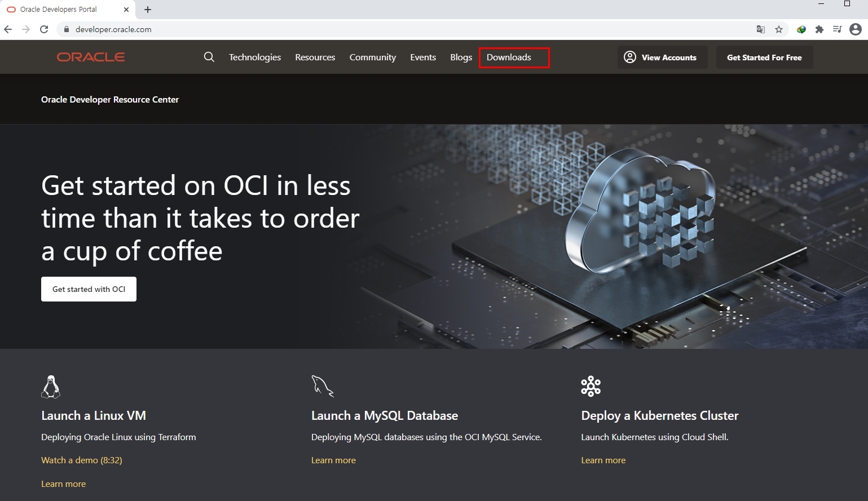This screenshot has height=501, width=868.
Task: Click the padlock site info icon
Action: click(x=67, y=29)
